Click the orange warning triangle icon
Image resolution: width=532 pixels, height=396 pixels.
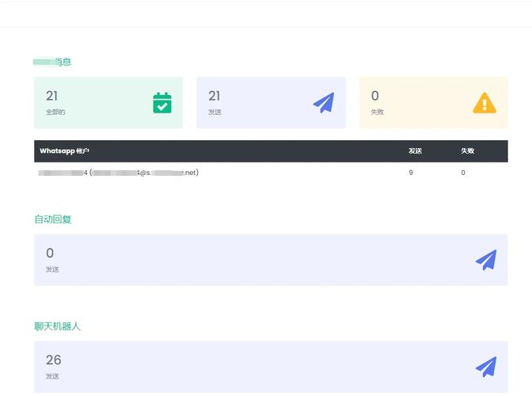484,103
